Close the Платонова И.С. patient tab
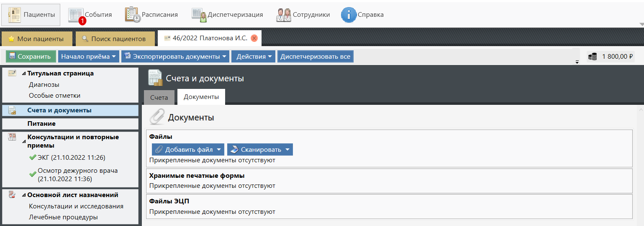644x226 pixels. click(x=254, y=39)
